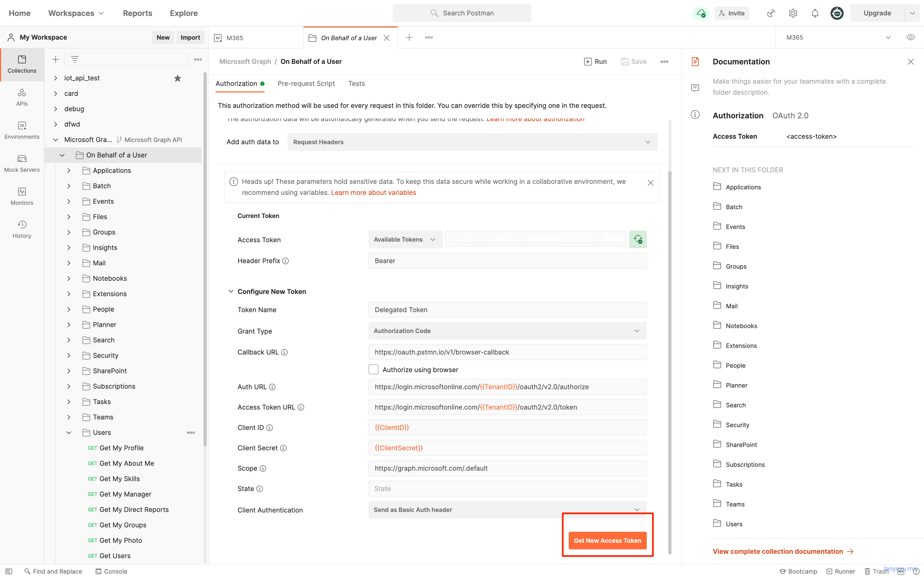Open the Upgrade dropdown arrow
This screenshot has width=924, height=578.
click(912, 13)
